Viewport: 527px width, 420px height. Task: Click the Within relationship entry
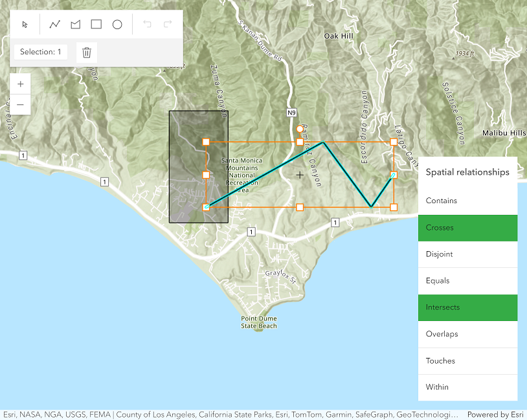467,387
